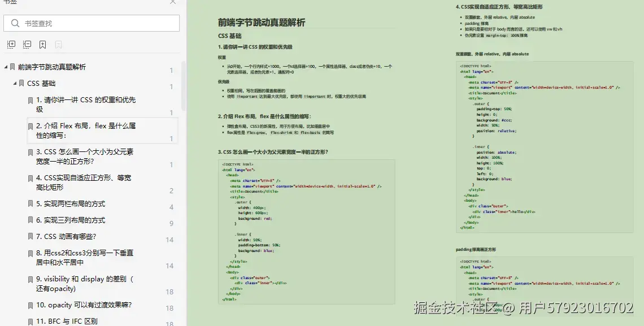
Task: Click bookmark icon beside '7. CSS 动画有哪些?'
Action: tap(31, 237)
